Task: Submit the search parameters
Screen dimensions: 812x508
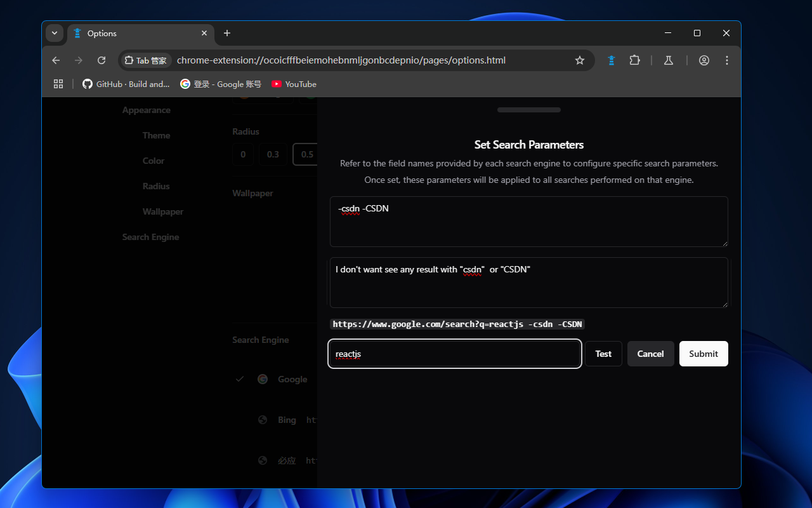Action: (704, 354)
